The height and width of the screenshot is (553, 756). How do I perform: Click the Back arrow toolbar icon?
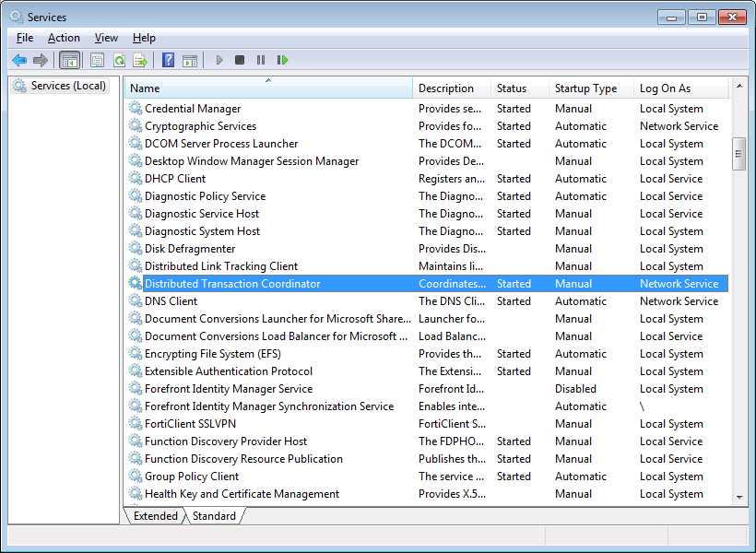(x=19, y=60)
